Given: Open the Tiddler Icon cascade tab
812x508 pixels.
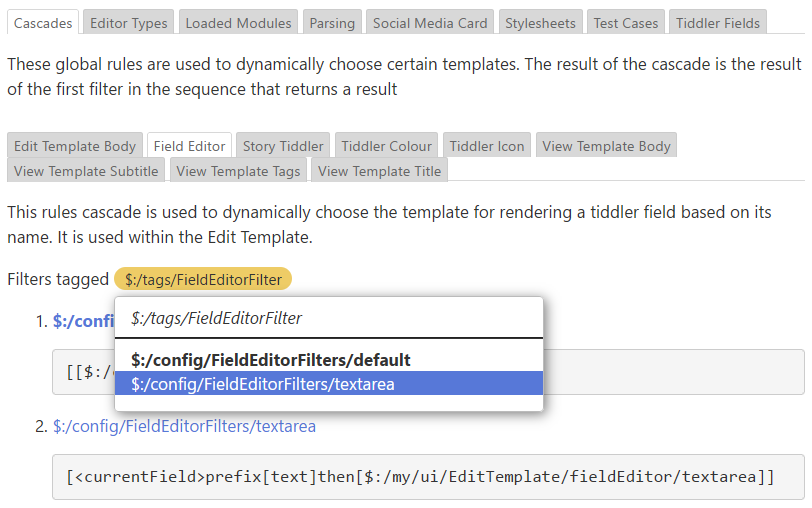Looking at the screenshot, I should pyautogui.click(x=487, y=146).
